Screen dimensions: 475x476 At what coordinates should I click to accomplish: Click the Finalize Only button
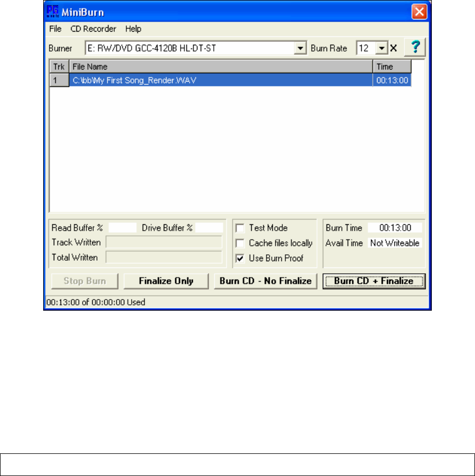[x=166, y=281]
